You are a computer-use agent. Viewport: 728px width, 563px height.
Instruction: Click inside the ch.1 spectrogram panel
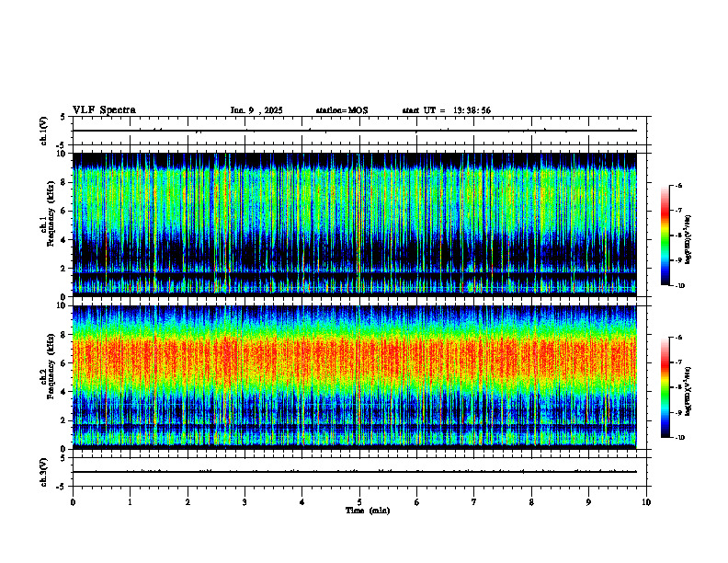point(355,224)
